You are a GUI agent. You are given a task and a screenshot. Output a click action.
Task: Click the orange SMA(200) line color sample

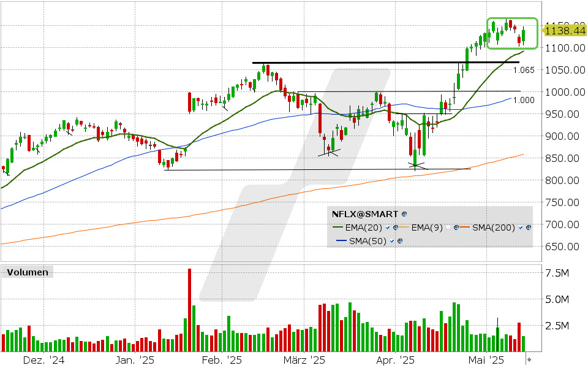[465, 228]
